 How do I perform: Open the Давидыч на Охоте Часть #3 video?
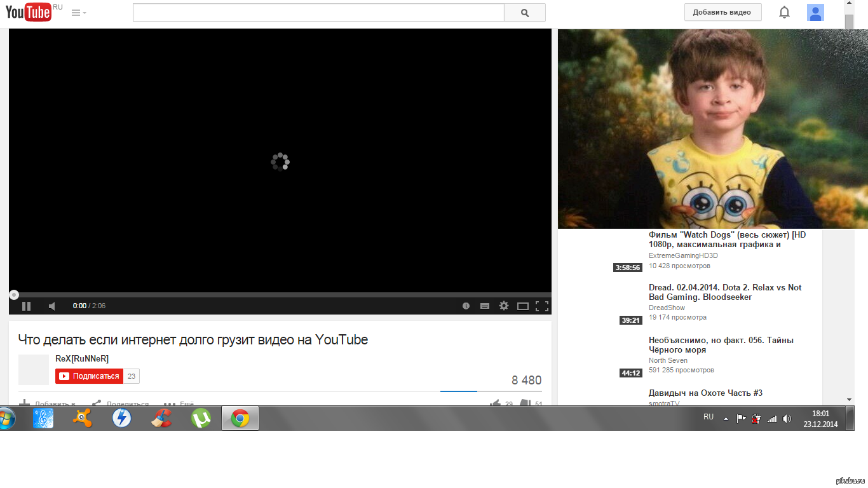705,393
